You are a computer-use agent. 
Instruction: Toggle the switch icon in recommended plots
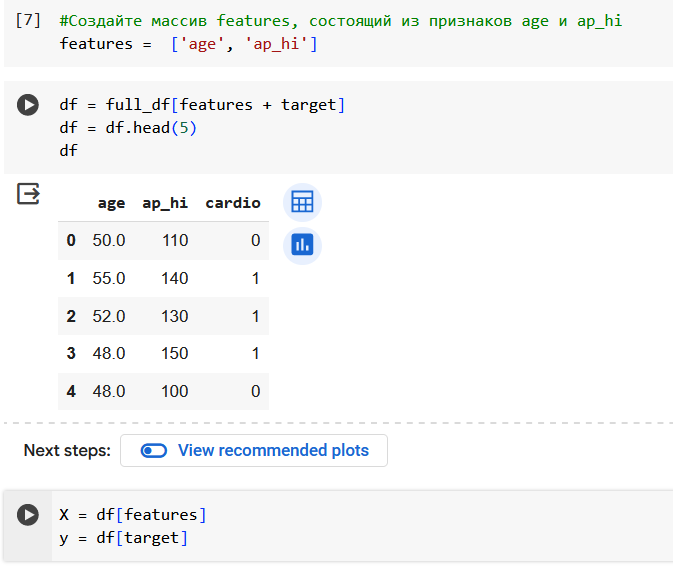(x=154, y=451)
